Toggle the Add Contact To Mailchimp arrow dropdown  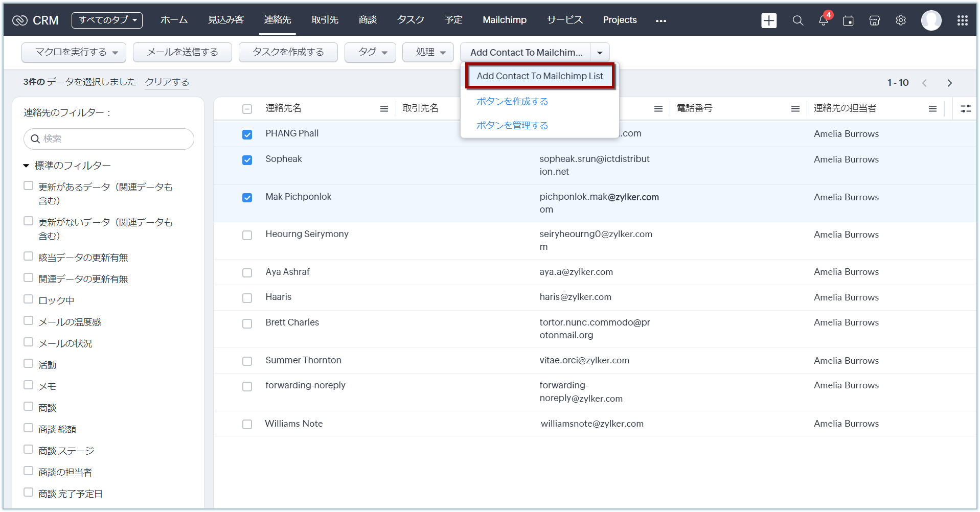[x=600, y=52]
